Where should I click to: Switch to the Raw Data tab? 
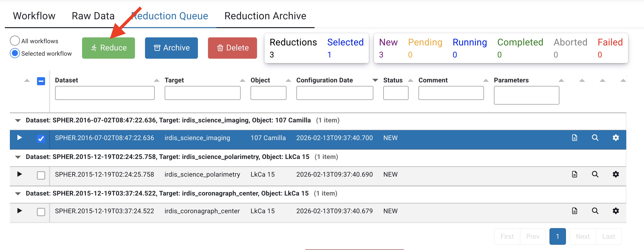(x=93, y=16)
